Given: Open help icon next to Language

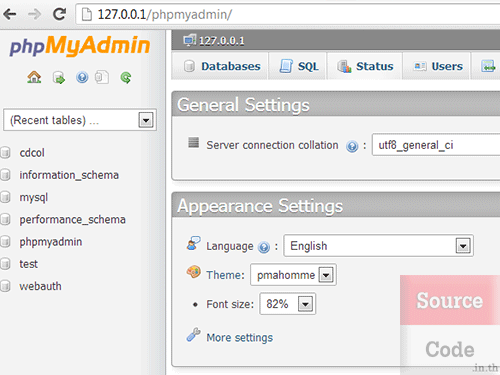Looking at the screenshot, I should 264,247.
